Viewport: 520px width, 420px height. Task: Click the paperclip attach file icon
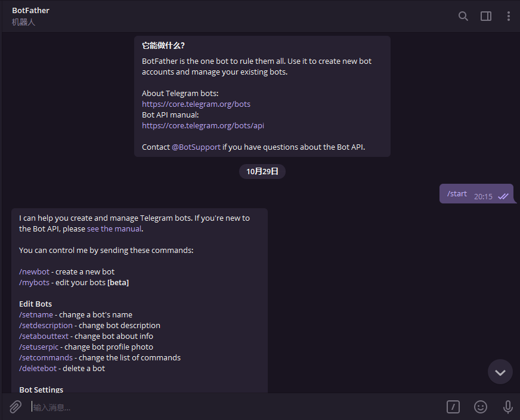pos(16,407)
